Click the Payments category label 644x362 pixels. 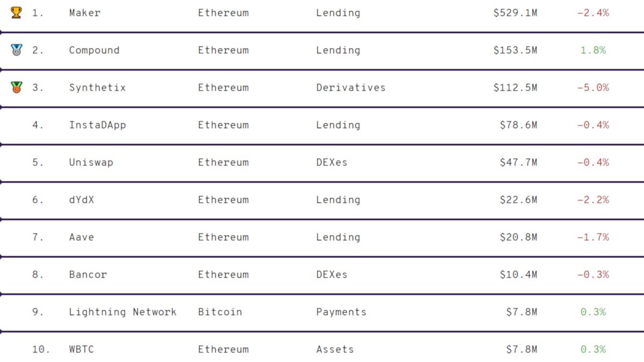(x=341, y=312)
